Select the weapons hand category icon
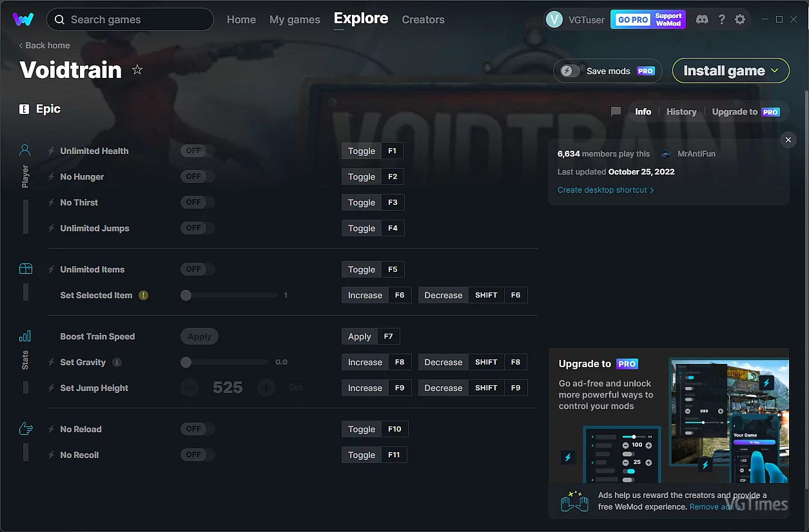 tap(25, 428)
